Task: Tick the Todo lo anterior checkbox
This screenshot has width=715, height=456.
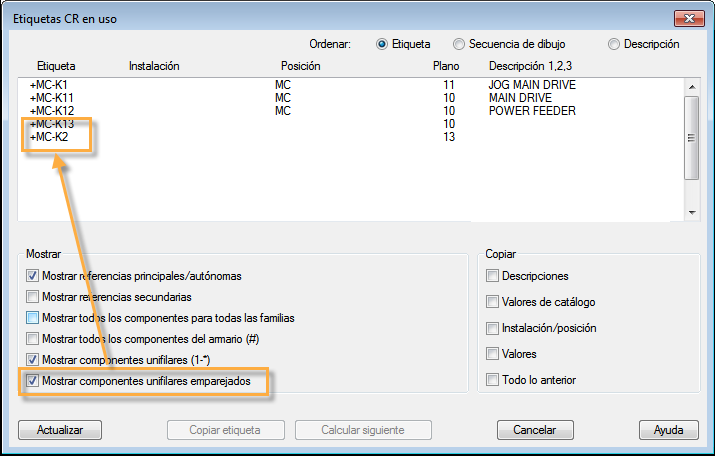Action: pos(492,380)
